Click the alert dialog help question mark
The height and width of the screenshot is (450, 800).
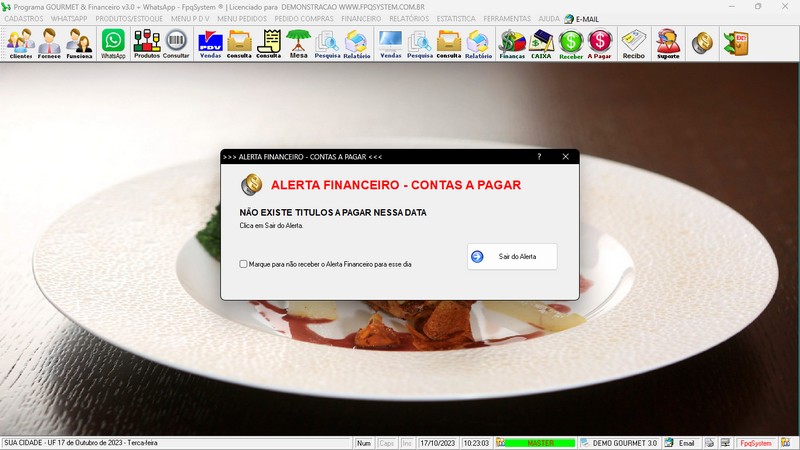click(539, 157)
